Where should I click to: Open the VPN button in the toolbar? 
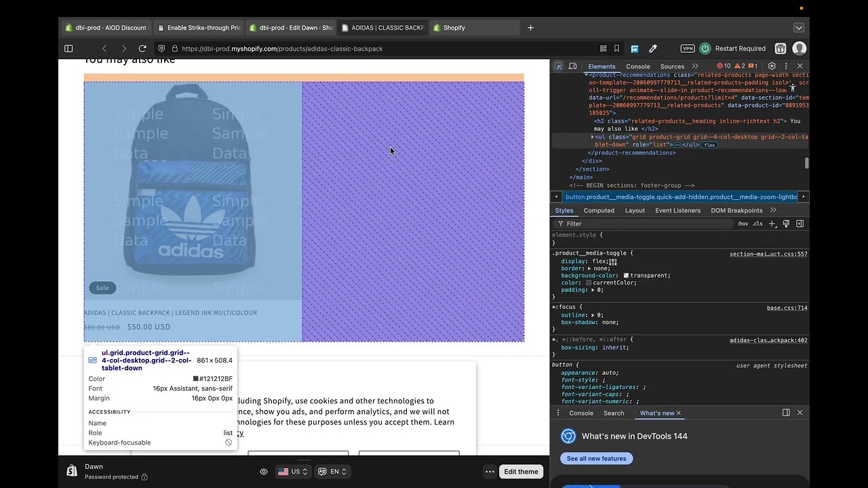coord(688,49)
